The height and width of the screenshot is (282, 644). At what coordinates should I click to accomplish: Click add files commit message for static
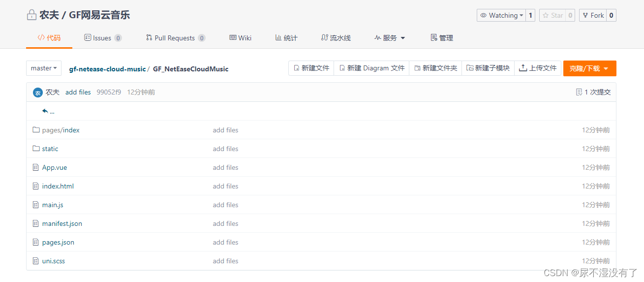tap(225, 149)
